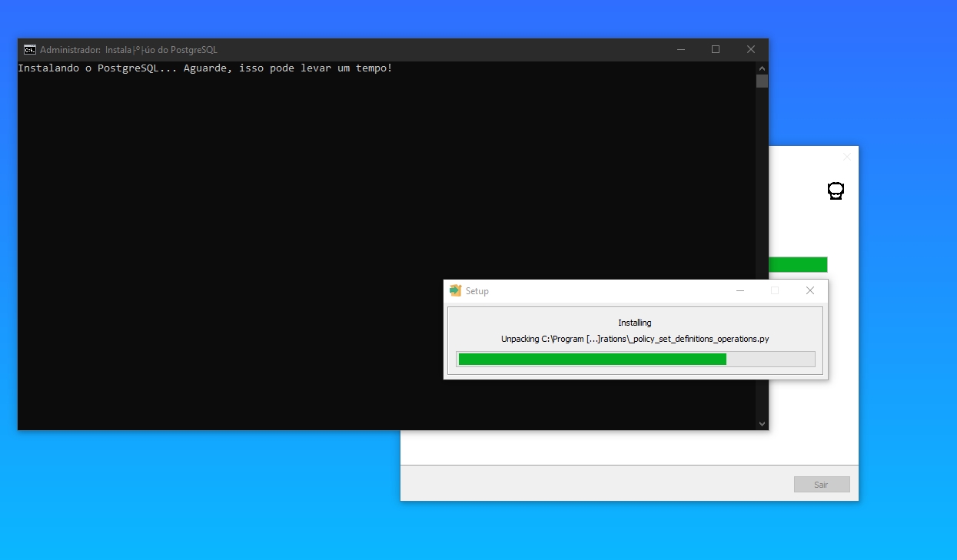Maximize the Administrador command prompt window
Image resolution: width=957 pixels, height=560 pixels.
tap(716, 50)
